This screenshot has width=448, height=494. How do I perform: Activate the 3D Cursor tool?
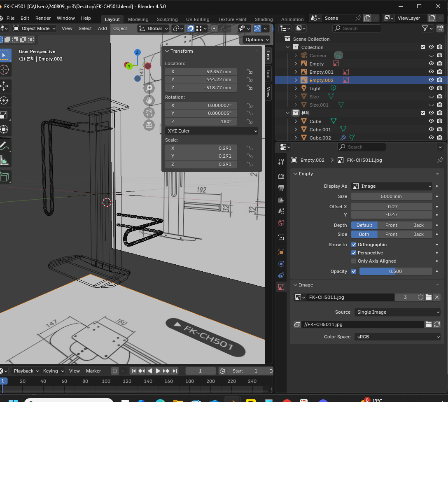tap(5, 70)
